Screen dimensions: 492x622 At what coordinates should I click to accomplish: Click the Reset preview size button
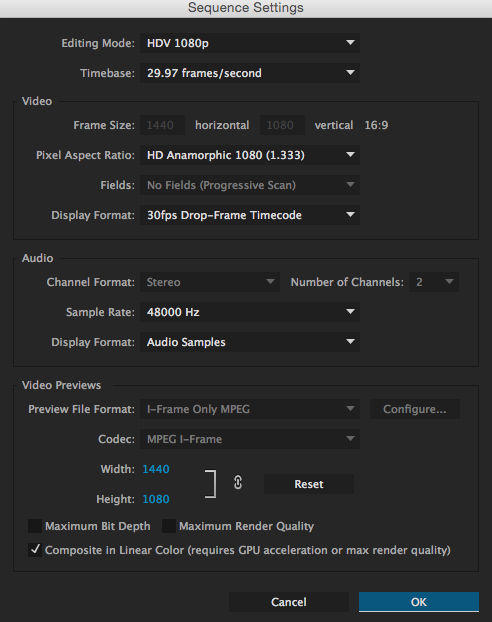309,484
